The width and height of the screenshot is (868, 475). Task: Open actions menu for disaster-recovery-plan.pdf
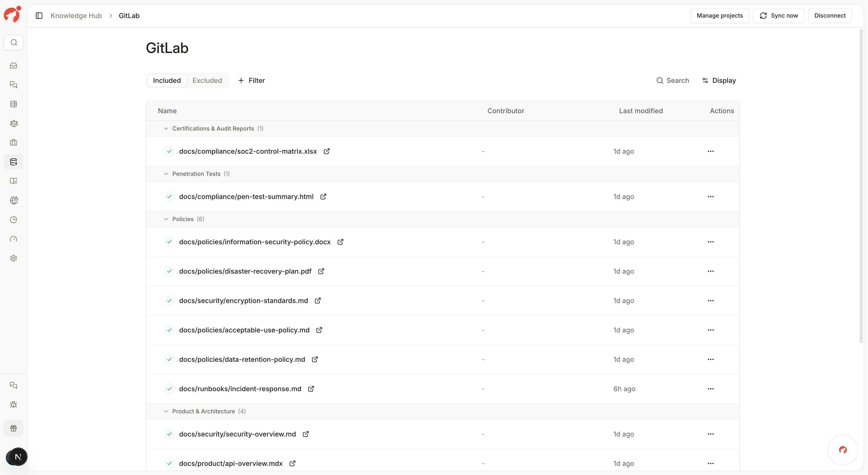[711, 271]
